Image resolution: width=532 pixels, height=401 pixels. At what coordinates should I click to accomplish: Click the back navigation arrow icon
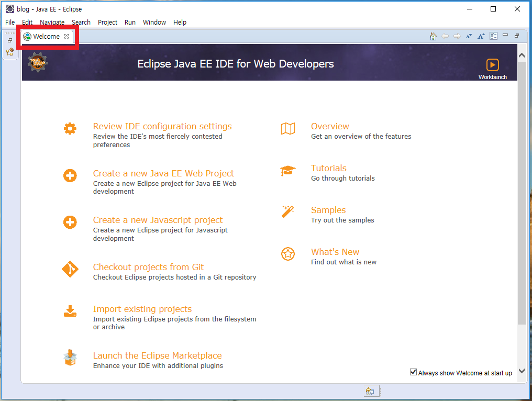pos(445,36)
